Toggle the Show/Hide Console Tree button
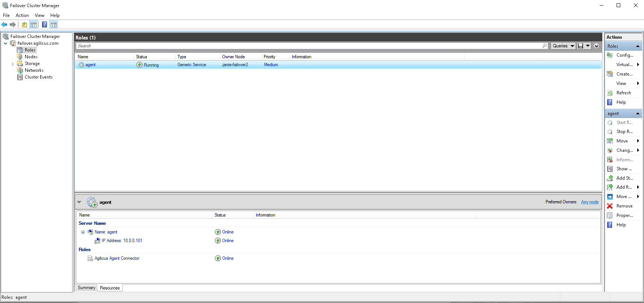 pos(33,25)
